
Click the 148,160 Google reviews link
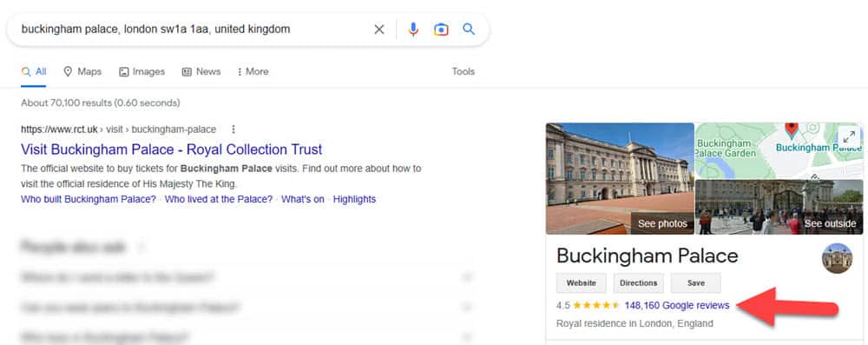coord(676,305)
